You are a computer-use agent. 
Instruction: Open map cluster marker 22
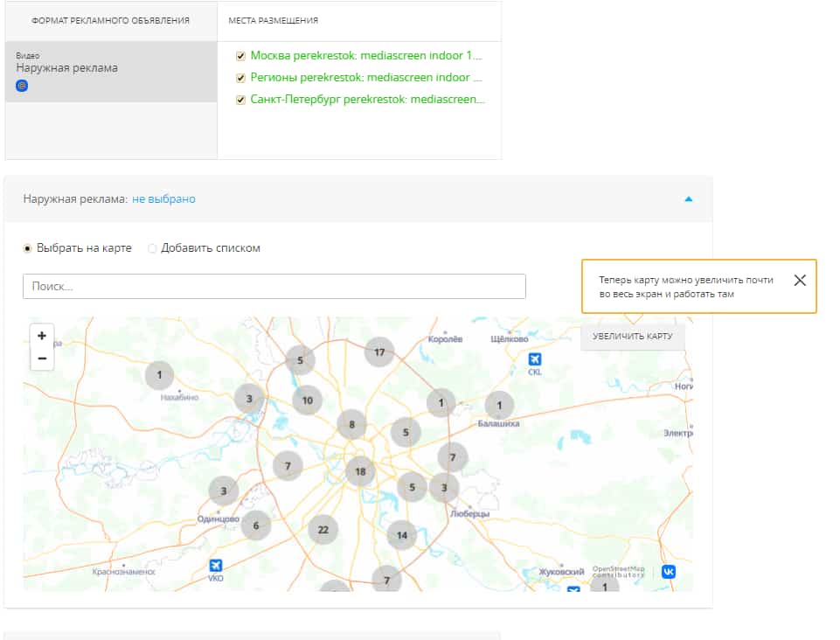tap(323, 530)
